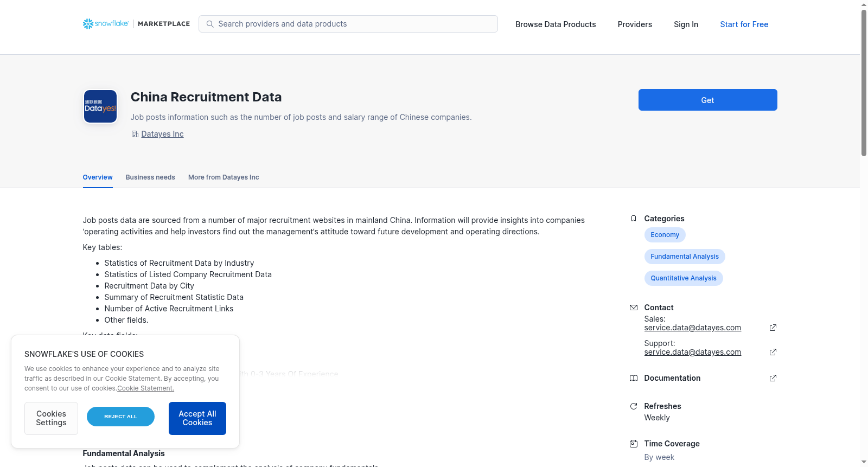
Task: Click the Categories bookmark icon
Action: (x=633, y=219)
